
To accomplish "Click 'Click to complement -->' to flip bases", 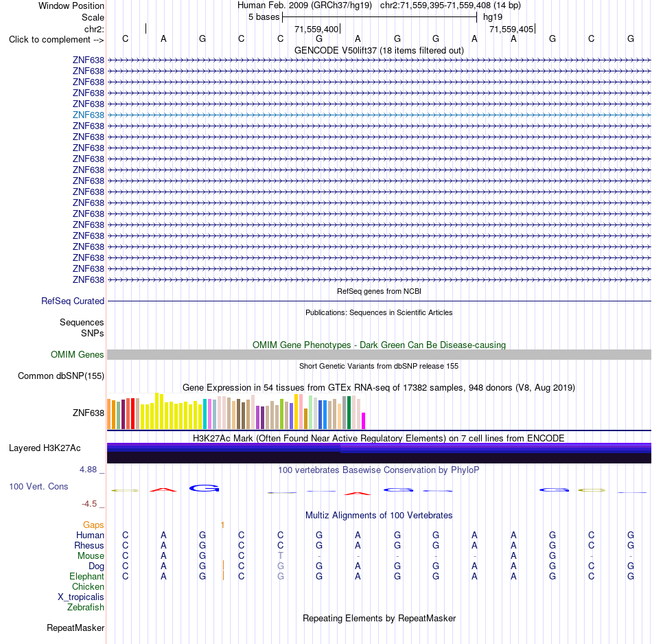I will tap(56, 40).
